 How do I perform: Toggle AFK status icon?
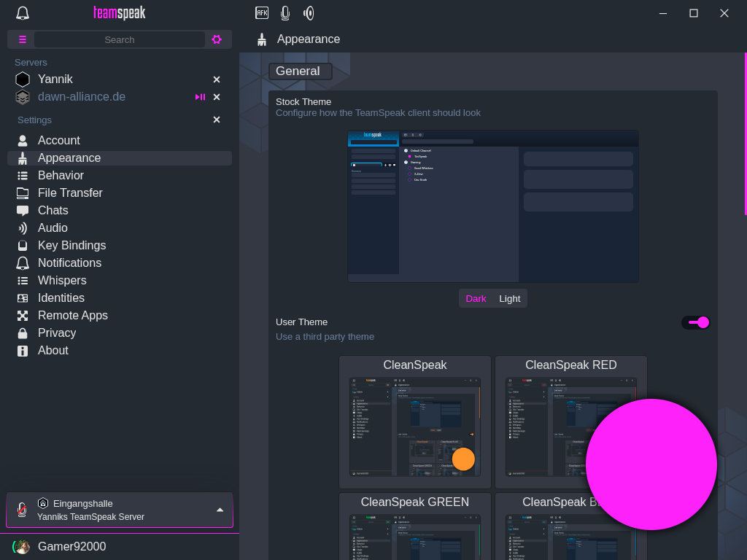click(x=262, y=13)
